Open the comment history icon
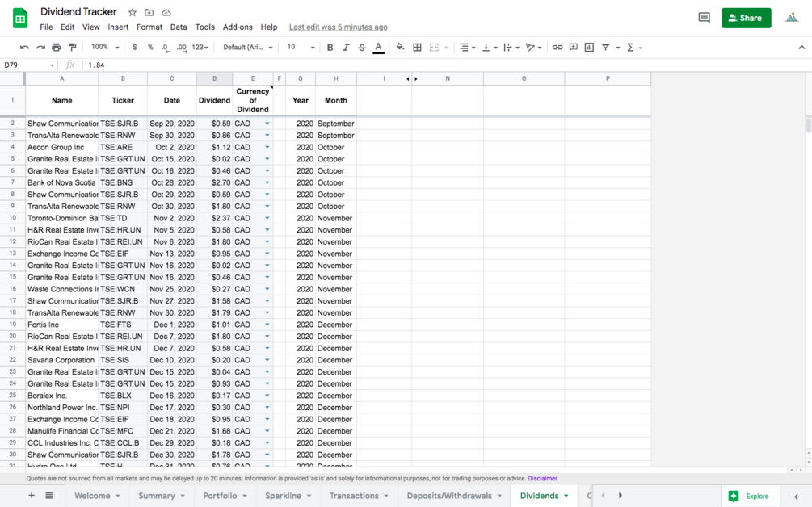This screenshot has width=812, height=507. coord(705,18)
